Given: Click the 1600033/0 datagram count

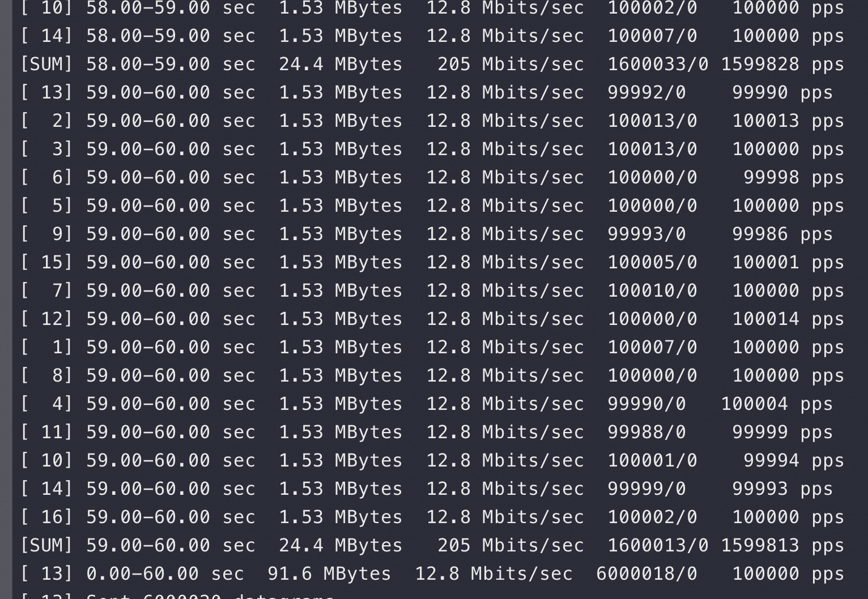Looking at the screenshot, I should 658,64.
